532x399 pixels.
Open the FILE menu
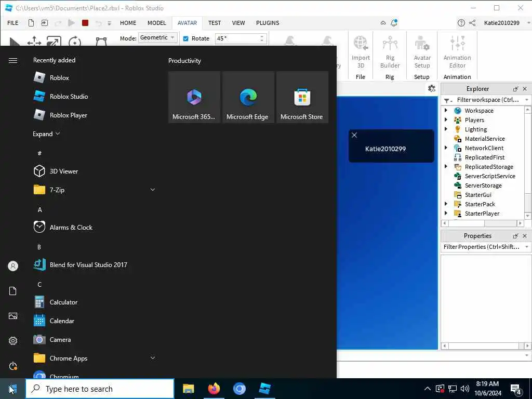pos(13,23)
